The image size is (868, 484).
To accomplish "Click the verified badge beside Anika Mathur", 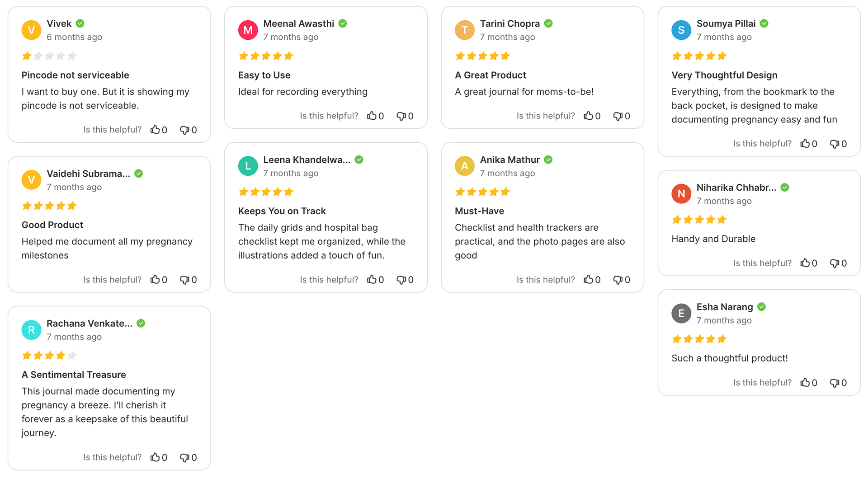I will tap(548, 160).
